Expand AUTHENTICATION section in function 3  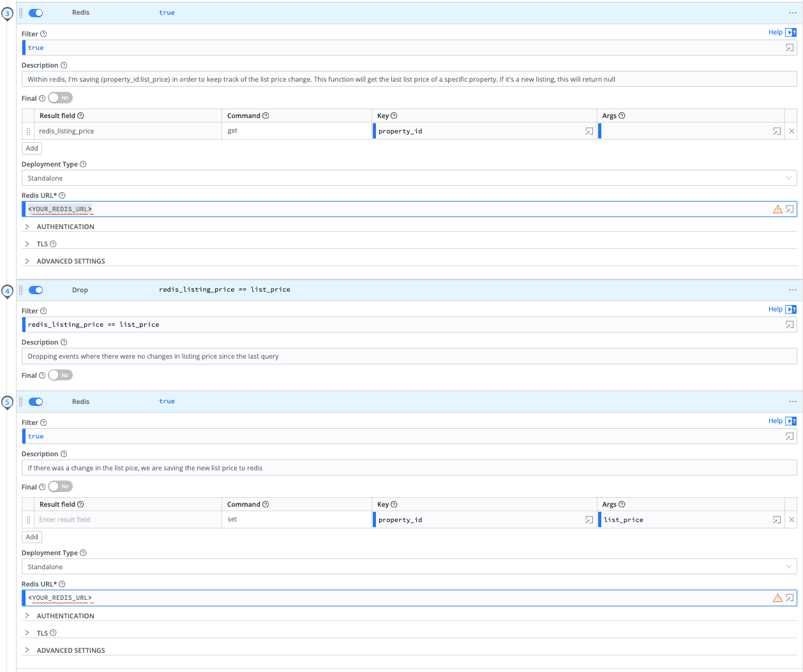65,227
